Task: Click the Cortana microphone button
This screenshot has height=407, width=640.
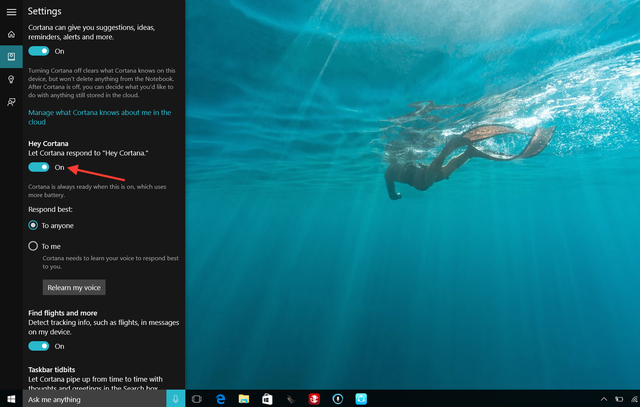Action: click(176, 399)
